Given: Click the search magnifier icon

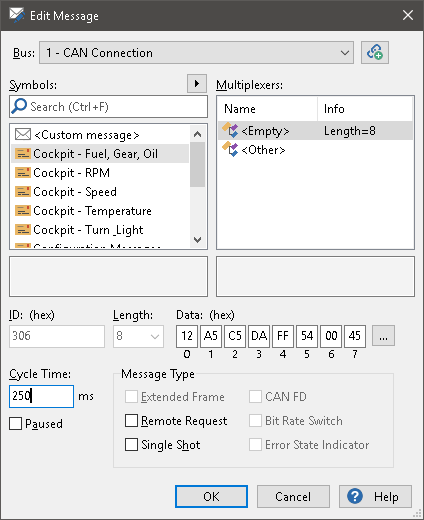Looking at the screenshot, I should point(19,107).
